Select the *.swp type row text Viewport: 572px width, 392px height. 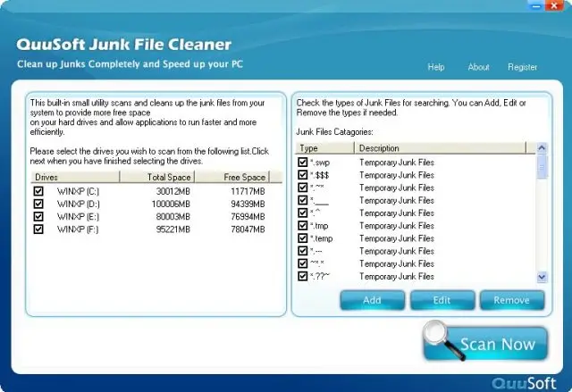(x=320, y=163)
